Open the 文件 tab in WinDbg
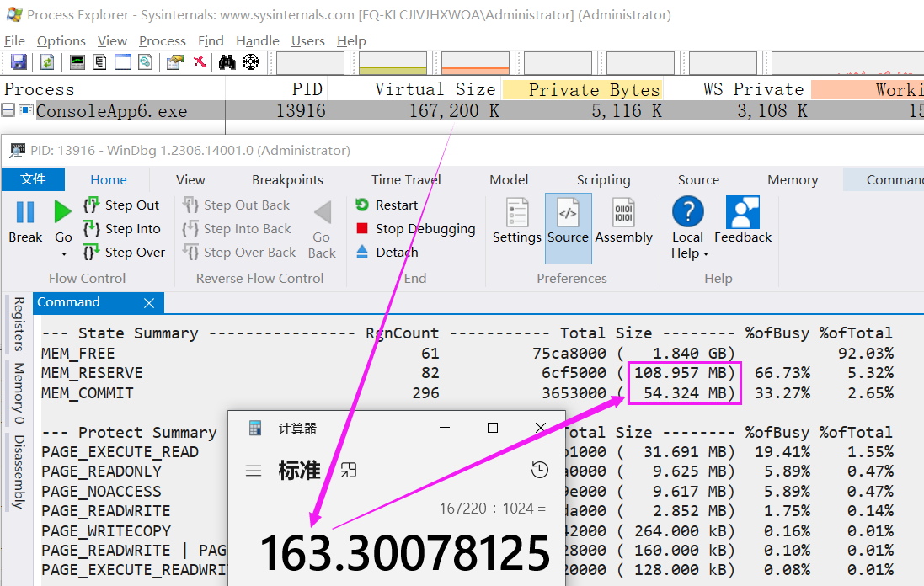 tap(33, 179)
